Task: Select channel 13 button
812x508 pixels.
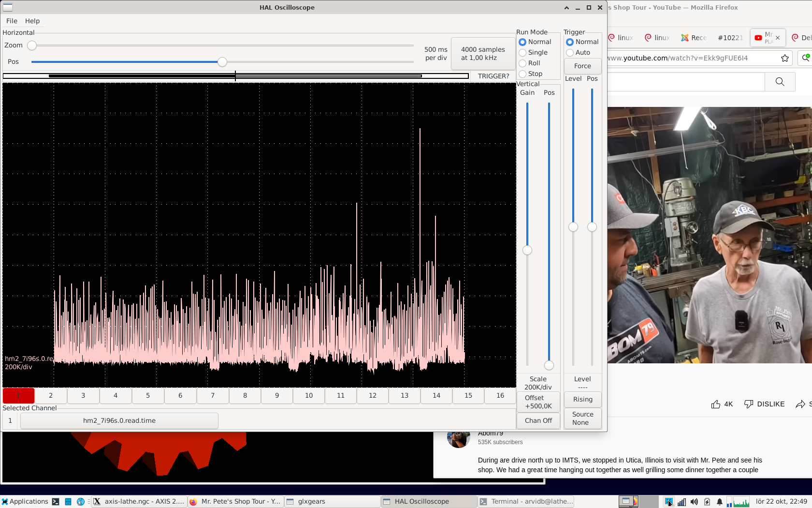Action: tap(405, 395)
